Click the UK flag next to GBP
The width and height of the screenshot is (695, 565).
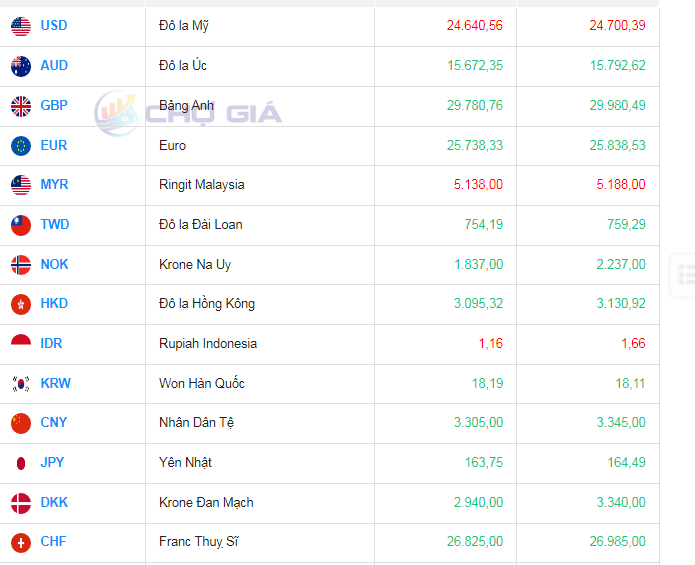(x=21, y=105)
